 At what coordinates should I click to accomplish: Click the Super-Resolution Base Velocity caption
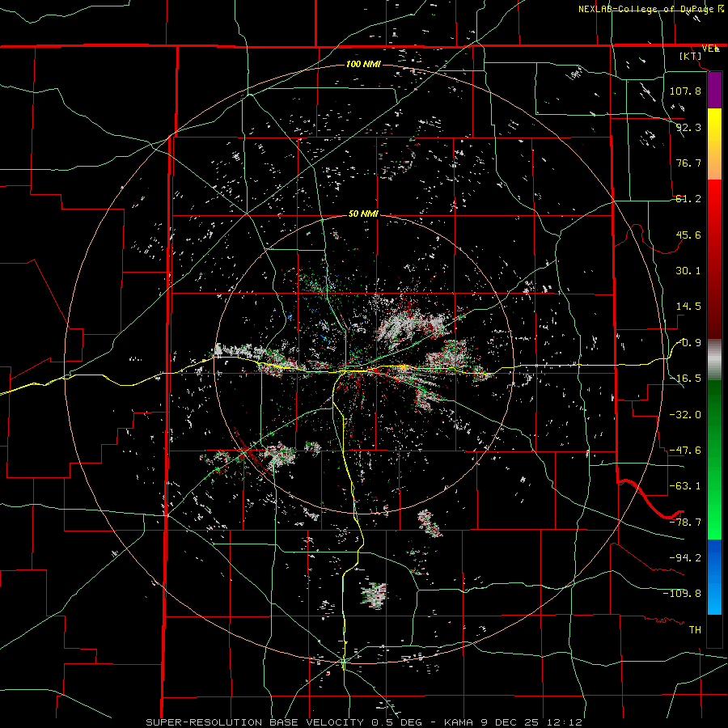click(x=364, y=722)
